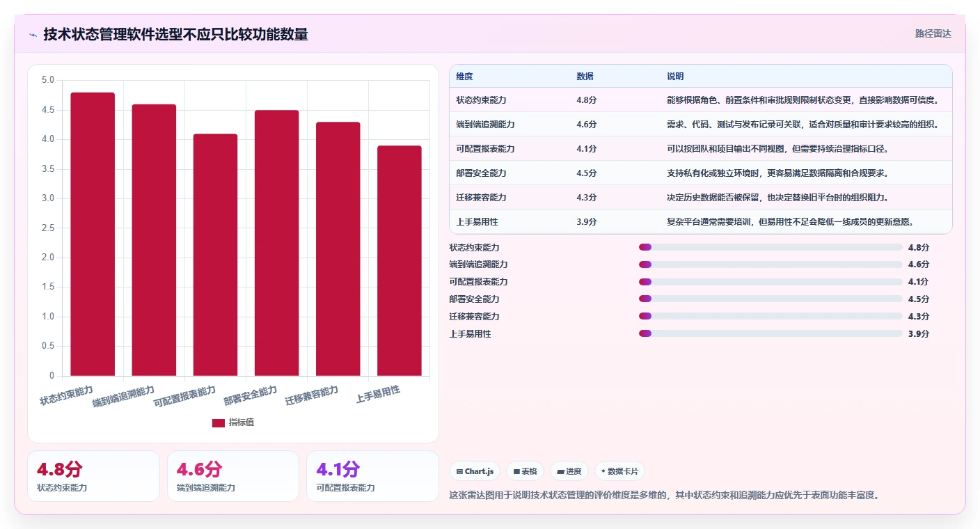Screen dimensions: 980x529
Task: Click the 4.6分 端到端追溯能力 data card
Action: (x=233, y=476)
